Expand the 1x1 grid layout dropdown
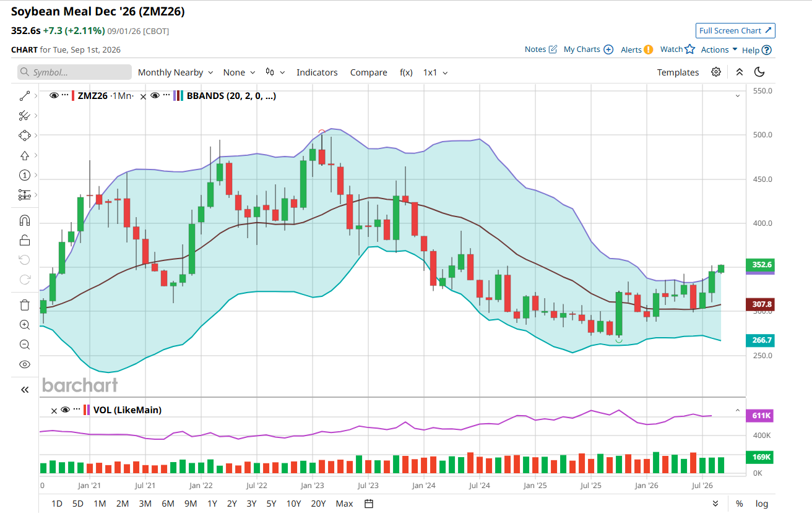This screenshot has height=532, width=812. (436, 72)
